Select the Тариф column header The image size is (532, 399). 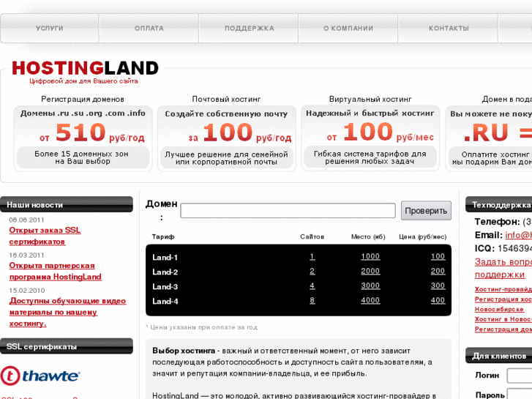[x=163, y=236]
